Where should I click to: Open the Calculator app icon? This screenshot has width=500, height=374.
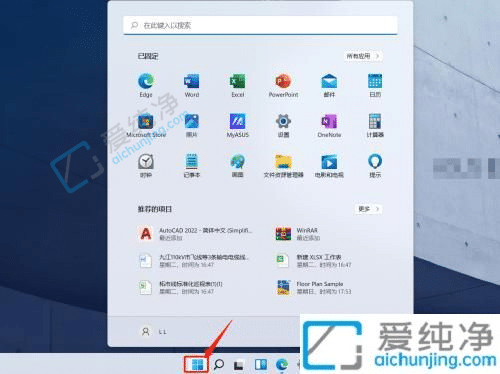coord(375,126)
